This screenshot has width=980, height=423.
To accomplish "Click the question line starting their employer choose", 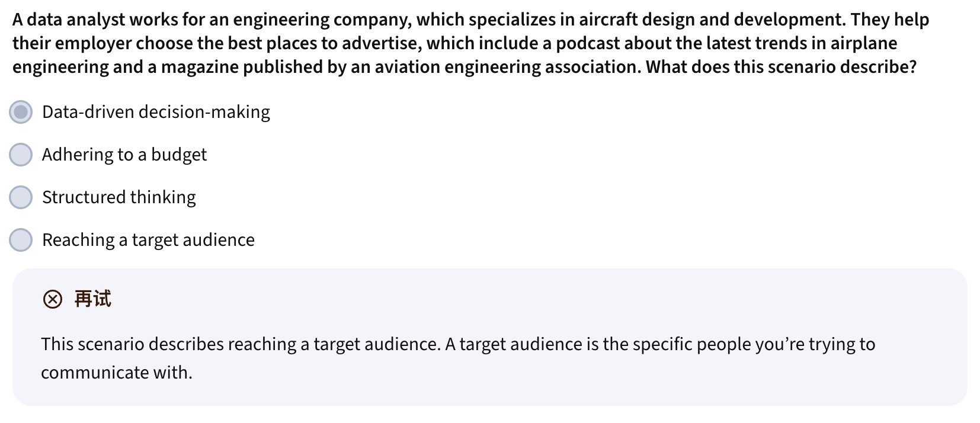I will point(454,43).
